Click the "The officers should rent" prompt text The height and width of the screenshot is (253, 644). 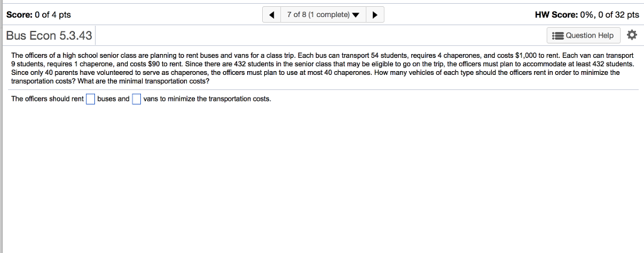pyautogui.click(x=48, y=99)
